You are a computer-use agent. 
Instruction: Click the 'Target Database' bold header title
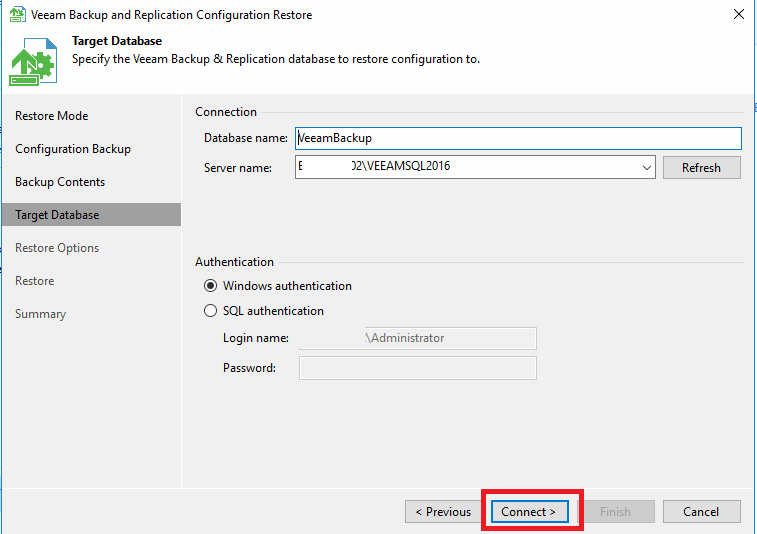(117, 41)
